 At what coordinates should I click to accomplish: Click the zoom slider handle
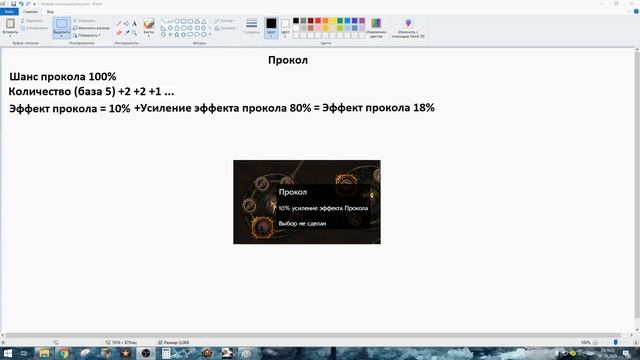pyautogui.click(x=616, y=342)
